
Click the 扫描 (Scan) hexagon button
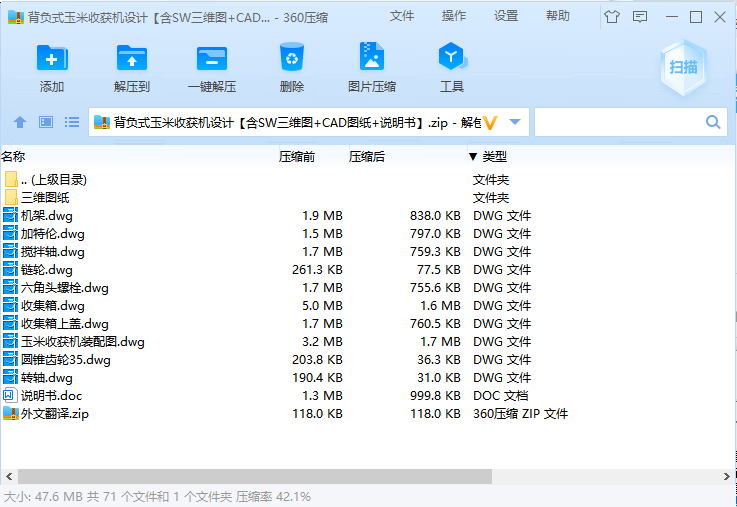pyautogui.click(x=683, y=68)
